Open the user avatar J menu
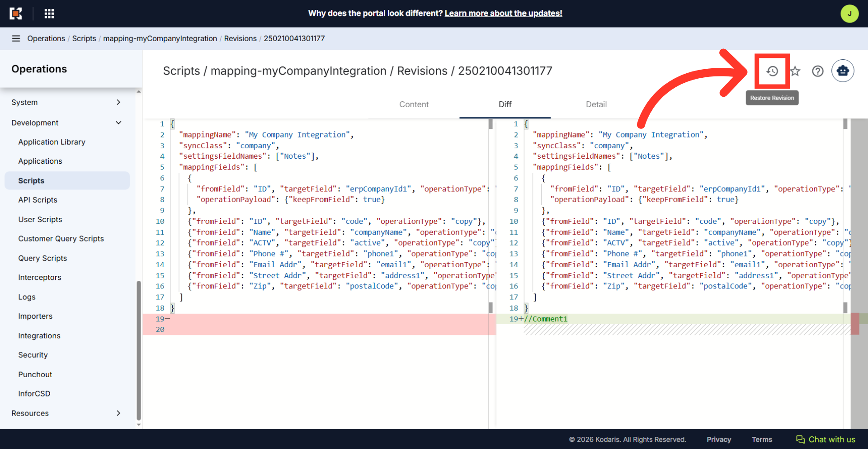868x449 pixels. [x=849, y=14]
